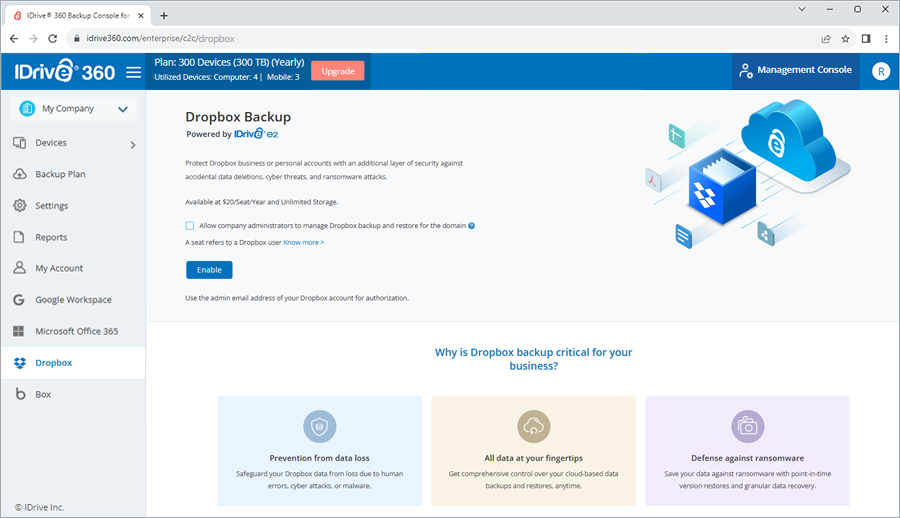Follow the Know more link

(x=303, y=242)
